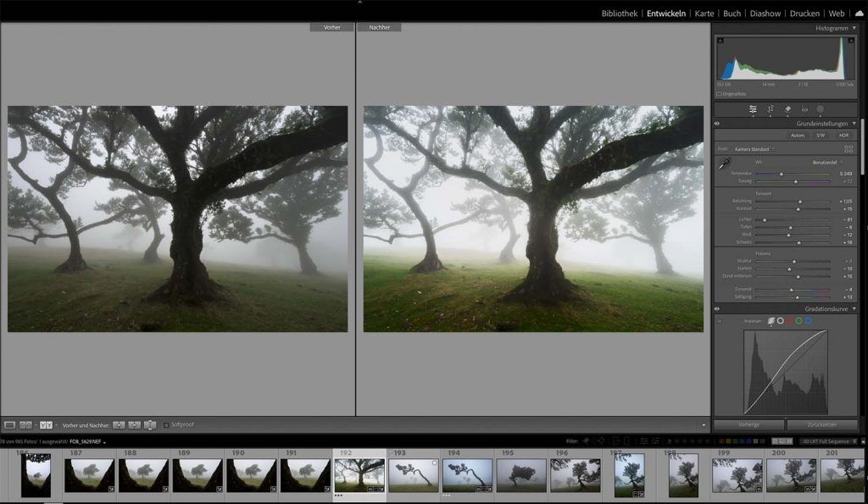This screenshot has height=504, width=868.
Task: Choose the Healing eraser tool
Action: point(787,109)
